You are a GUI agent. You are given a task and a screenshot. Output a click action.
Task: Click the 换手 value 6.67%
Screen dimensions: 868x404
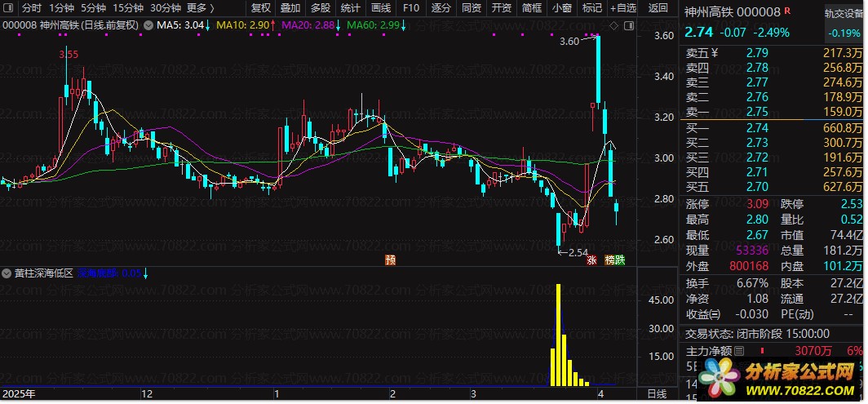click(x=752, y=282)
